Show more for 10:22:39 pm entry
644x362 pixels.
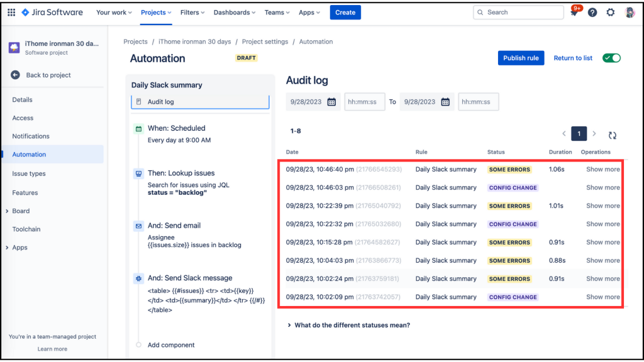click(603, 206)
